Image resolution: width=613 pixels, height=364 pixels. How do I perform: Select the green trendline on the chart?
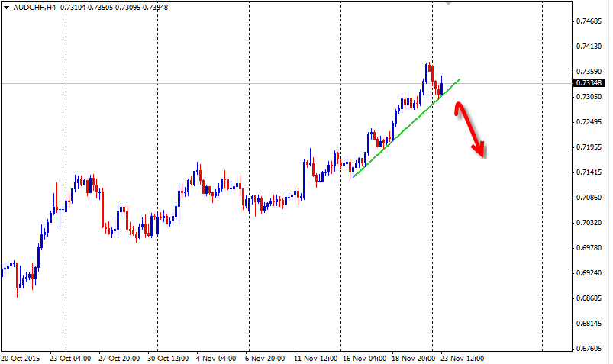coord(407,128)
